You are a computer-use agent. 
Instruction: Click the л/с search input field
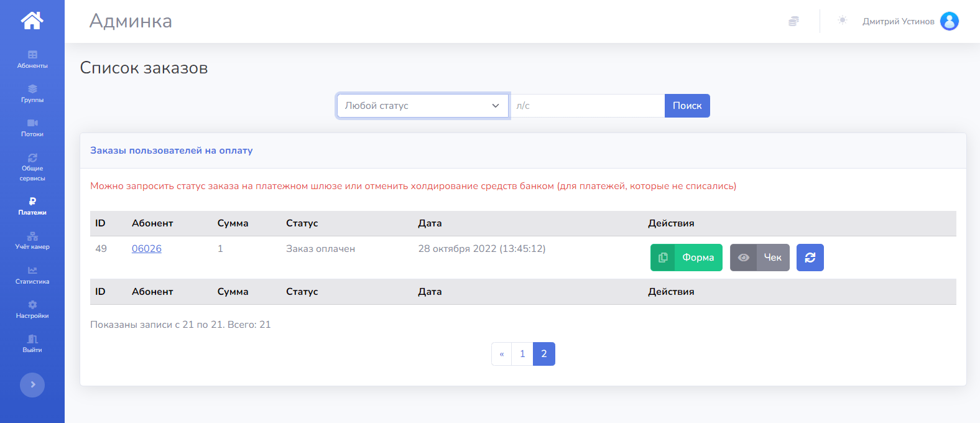click(x=587, y=106)
